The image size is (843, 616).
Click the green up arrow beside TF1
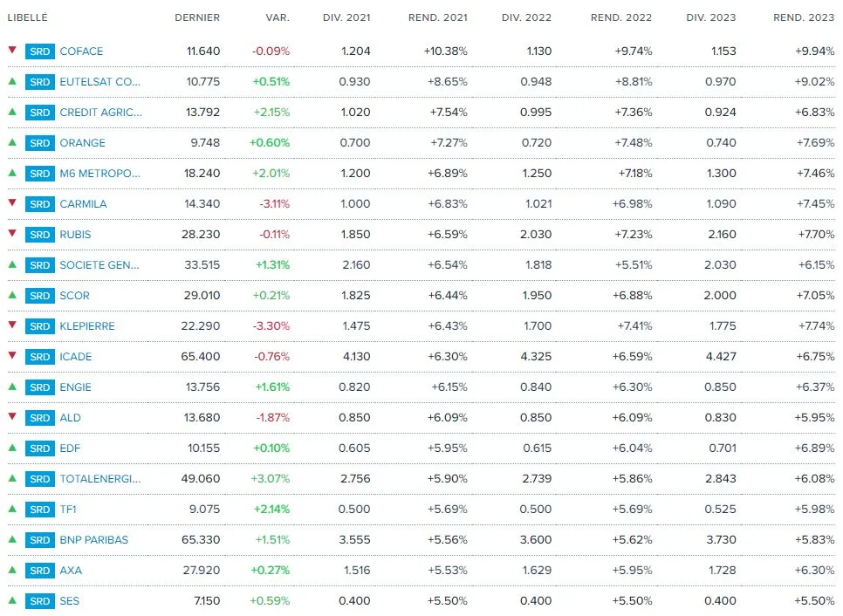pyautogui.click(x=12, y=509)
